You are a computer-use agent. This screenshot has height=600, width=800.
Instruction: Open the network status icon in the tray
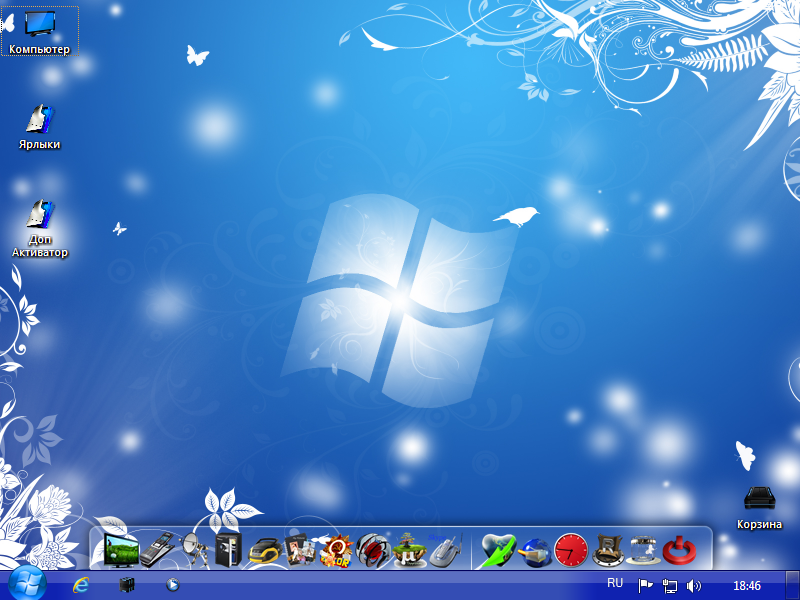click(x=668, y=587)
